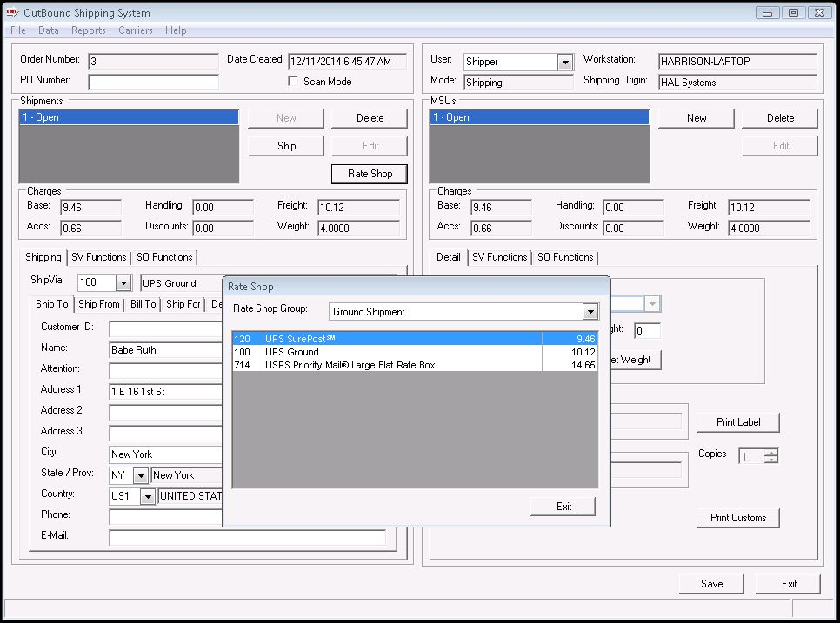Switch to the Shipping tab
This screenshot has width=840, height=623.
[43, 257]
